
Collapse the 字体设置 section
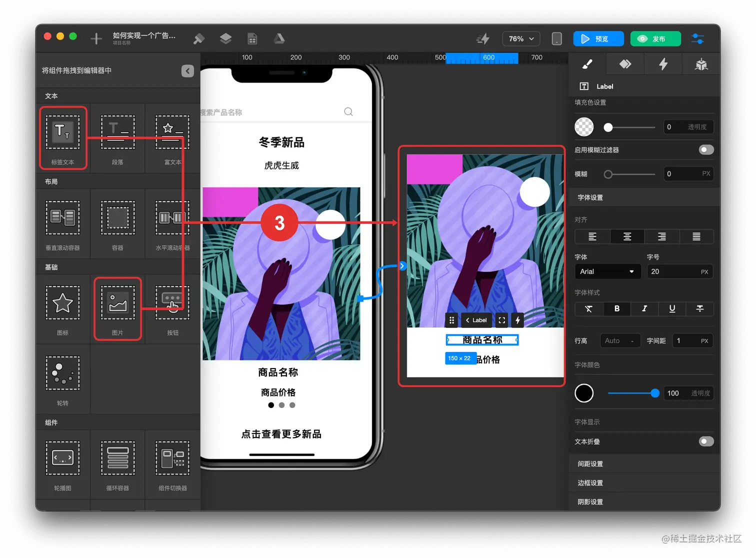(x=644, y=197)
